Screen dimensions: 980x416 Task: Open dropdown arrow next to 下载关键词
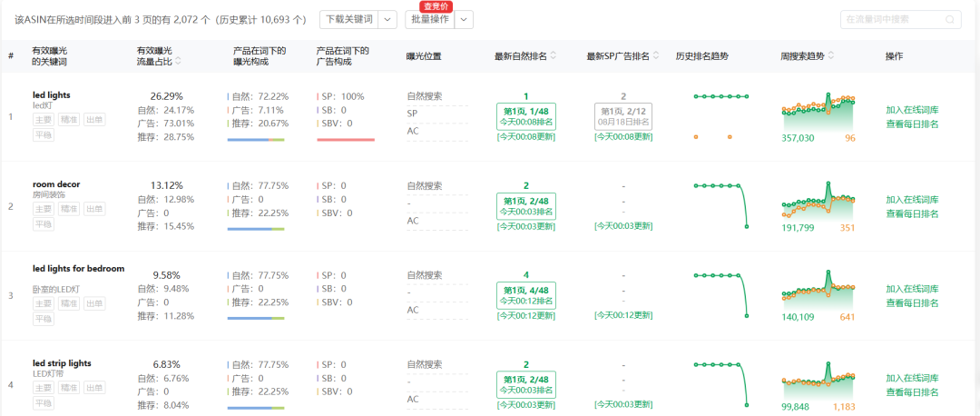pos(387,19)
